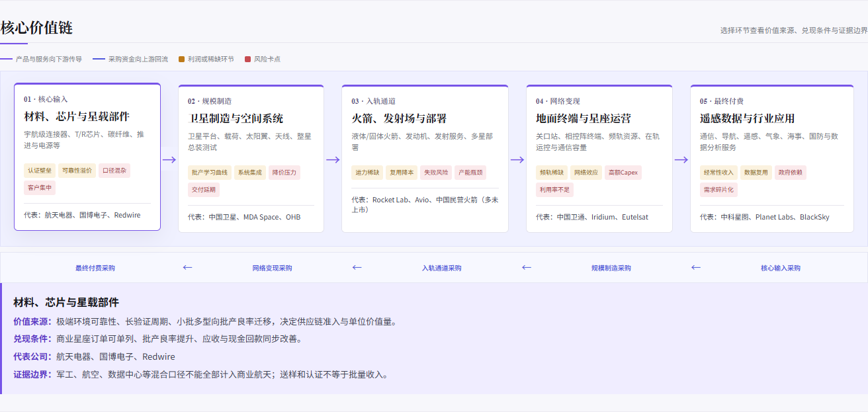The width and height of the screenshot is (868, 412).
Task: Click the 交付延期 risk tag
Action: [204, 190]
